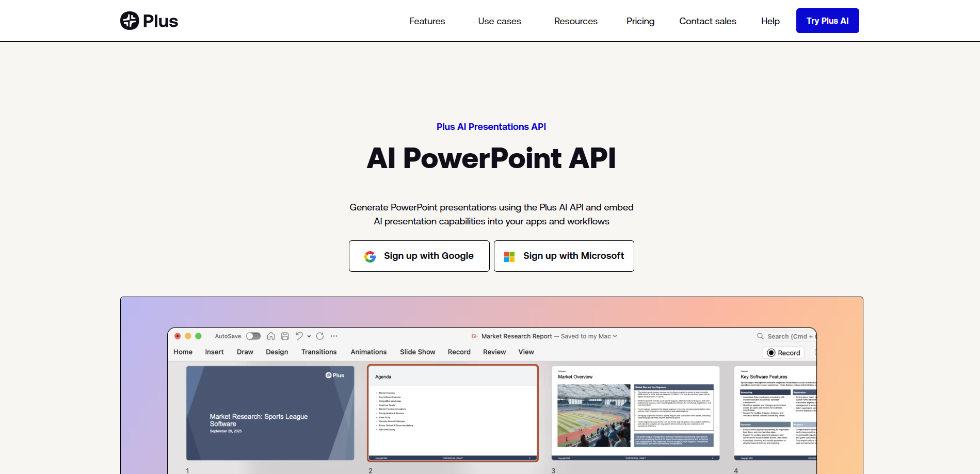This screenshot has height=474, width=980.
Task: Toggle the AutoSave switch off
Action: point(253,336)
